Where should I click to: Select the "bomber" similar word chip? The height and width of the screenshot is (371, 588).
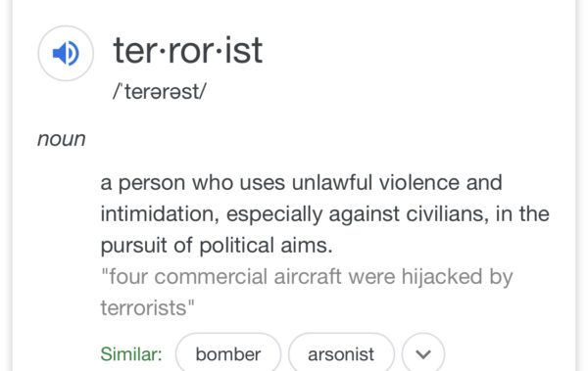click(228, 353)
